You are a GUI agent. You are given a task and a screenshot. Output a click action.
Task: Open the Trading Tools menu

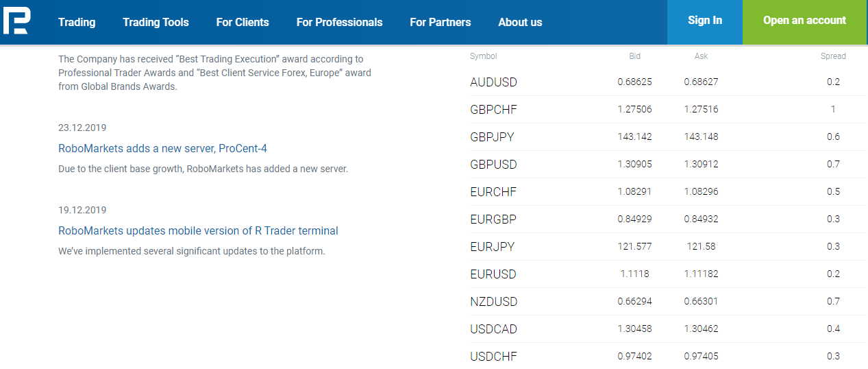click(x=156, y=22)
